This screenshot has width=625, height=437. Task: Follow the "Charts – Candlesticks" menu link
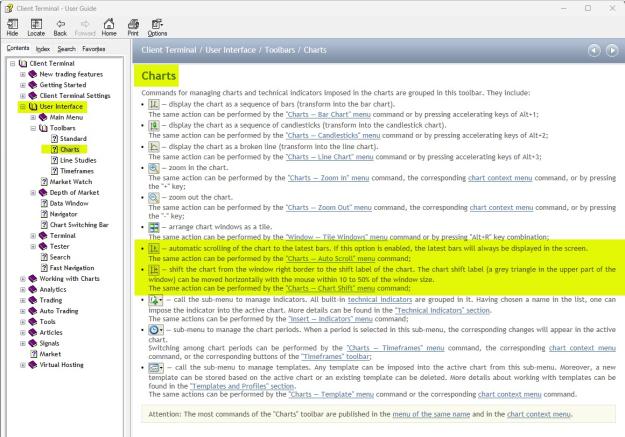(333, 136)
